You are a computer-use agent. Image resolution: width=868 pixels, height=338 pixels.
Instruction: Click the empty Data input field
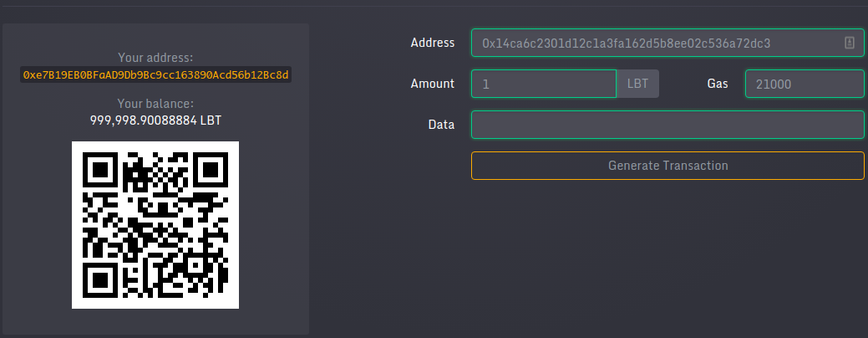[667, 125]
